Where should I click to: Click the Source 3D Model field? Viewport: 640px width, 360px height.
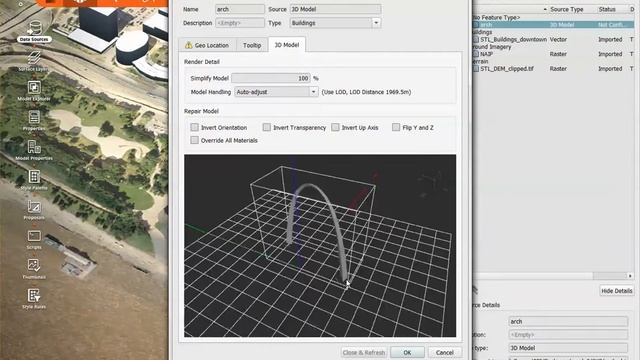(x=336, y=9)
